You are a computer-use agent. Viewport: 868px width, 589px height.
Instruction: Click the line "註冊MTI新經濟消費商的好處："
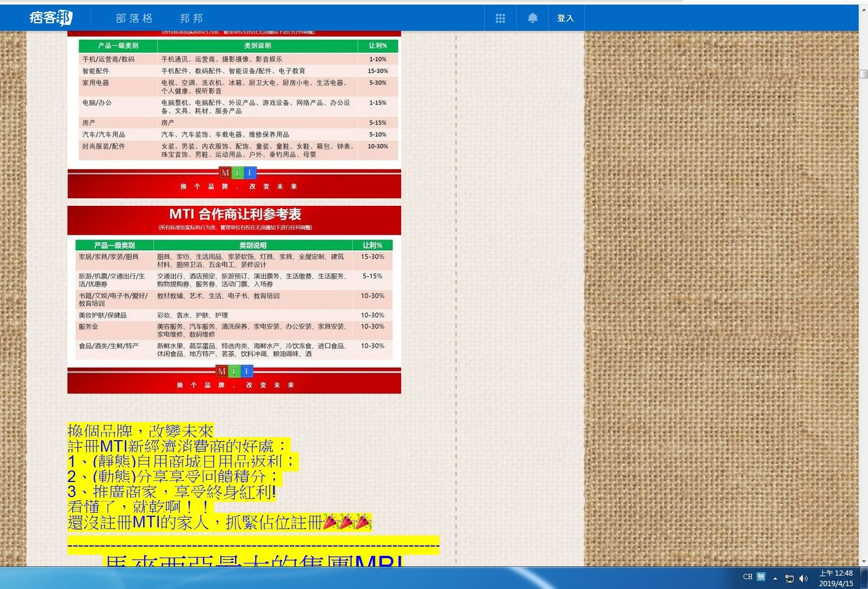[178, 446]
